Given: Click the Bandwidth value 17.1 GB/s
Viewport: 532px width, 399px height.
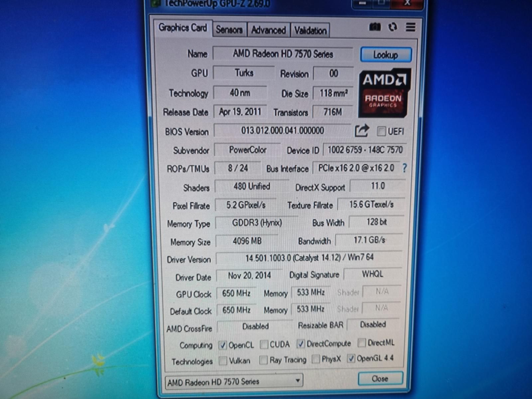Looking at the screenshot, I should 369,240.
